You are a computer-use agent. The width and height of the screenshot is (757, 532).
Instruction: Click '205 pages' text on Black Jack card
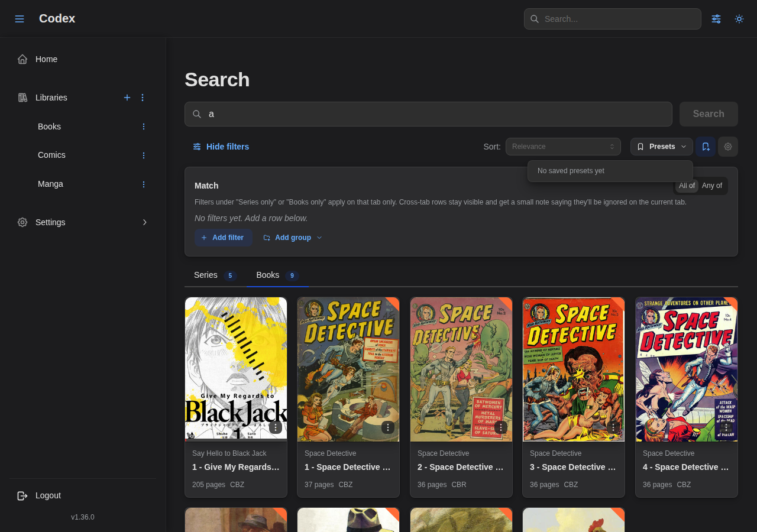pyautogui.click(x=209, y=485)
